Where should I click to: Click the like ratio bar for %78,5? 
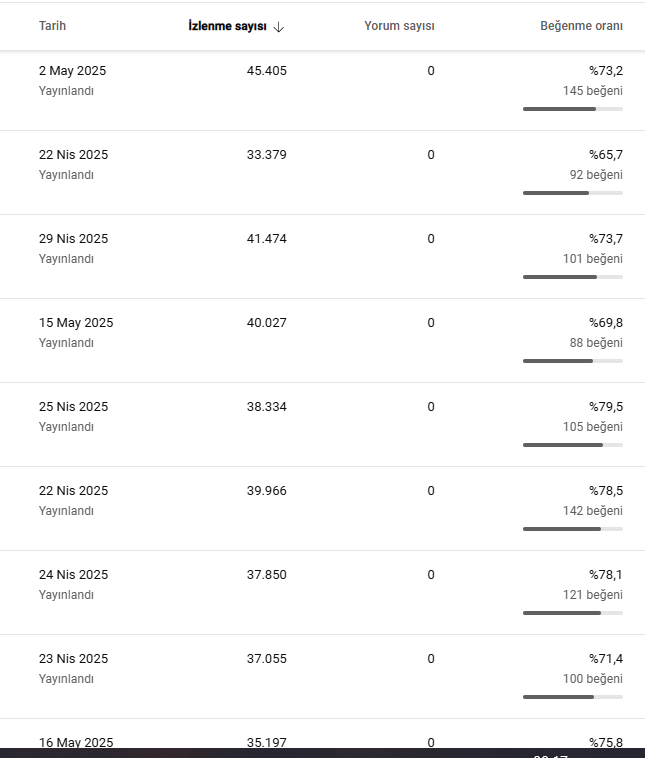point(573,529)
